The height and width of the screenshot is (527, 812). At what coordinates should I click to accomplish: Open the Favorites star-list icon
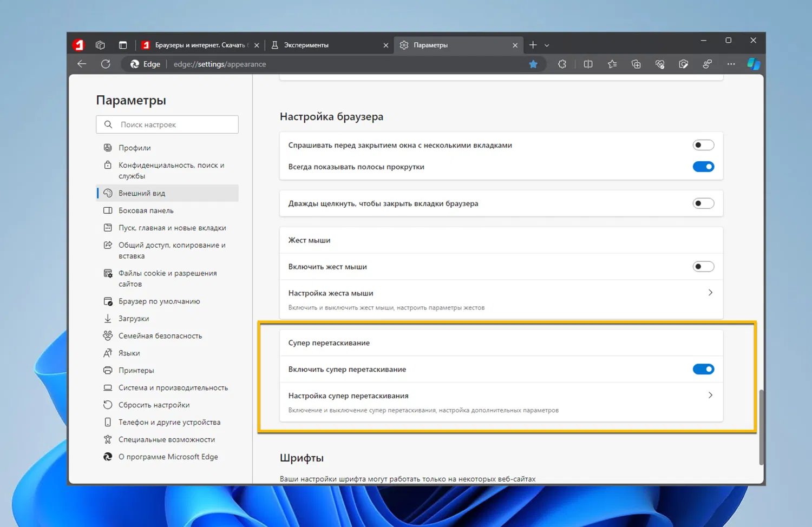tap(612, 64)
